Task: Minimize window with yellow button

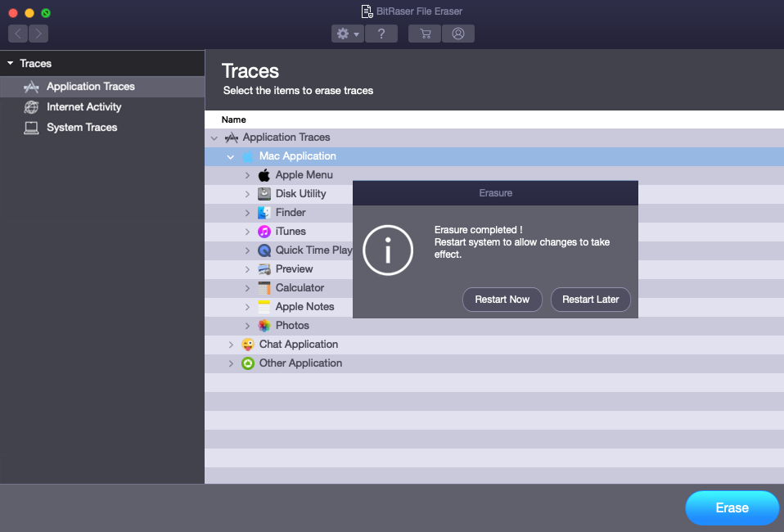Action: point(29,13)
